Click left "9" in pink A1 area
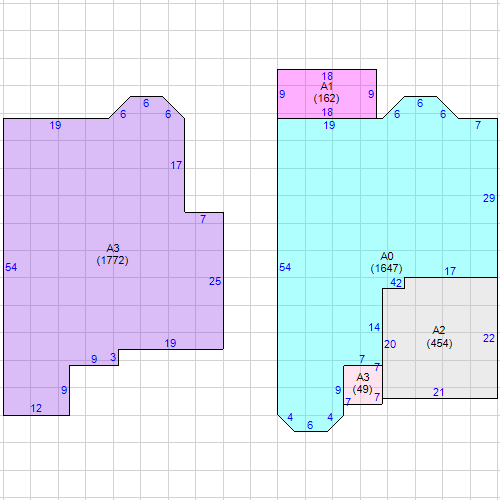 (282, 94)
